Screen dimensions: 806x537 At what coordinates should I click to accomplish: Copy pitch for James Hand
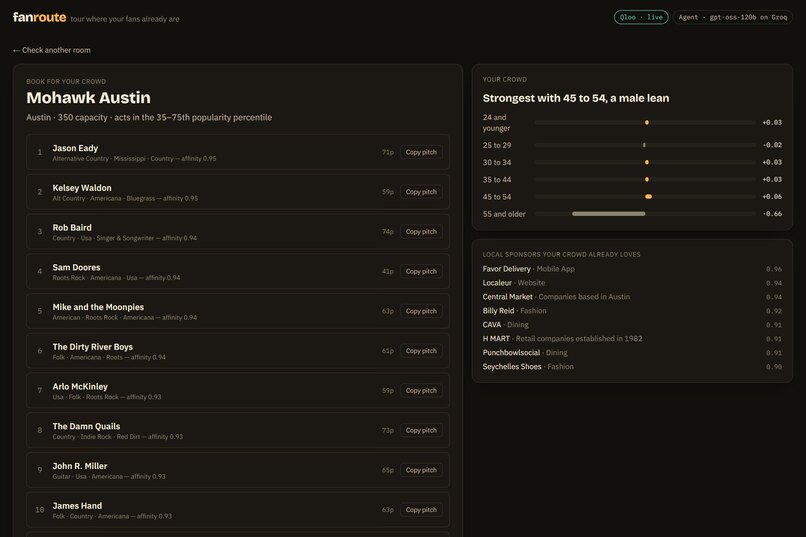click(x=421, y=510)
